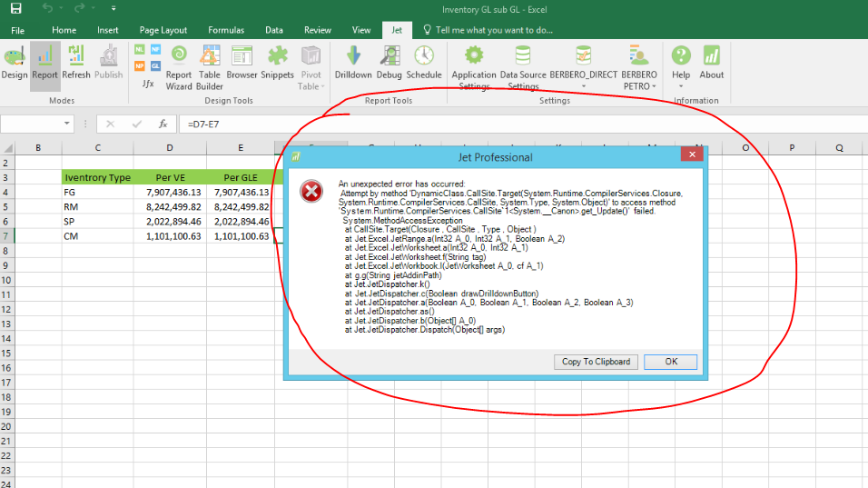Open the Name Box dropdown arrow
868x488 pixels.
coord(67,124)
